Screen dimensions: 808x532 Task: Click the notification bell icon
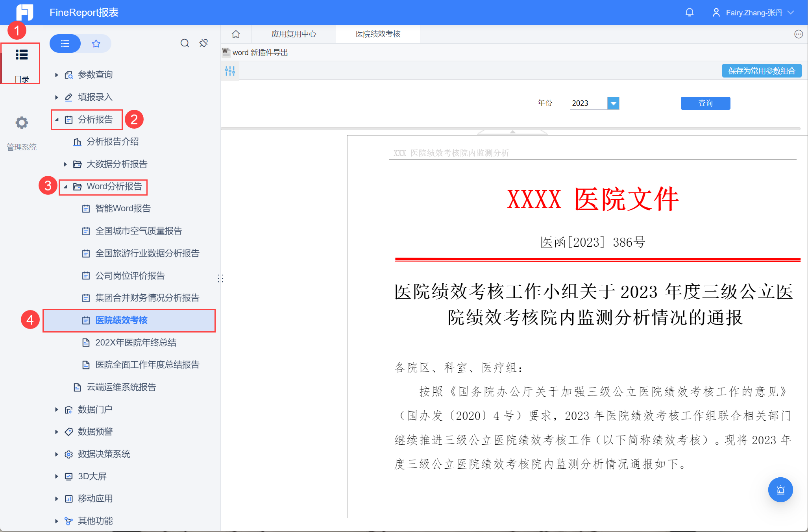689,13
